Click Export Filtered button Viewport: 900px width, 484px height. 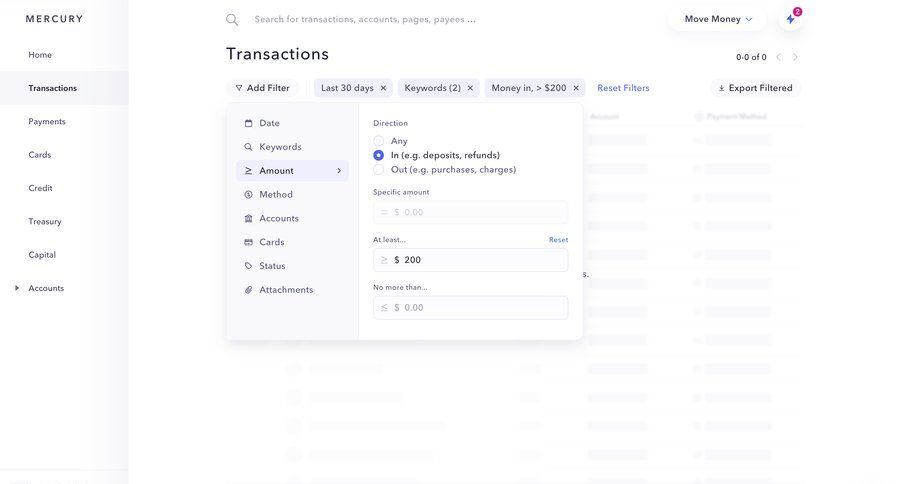(755, 88)
